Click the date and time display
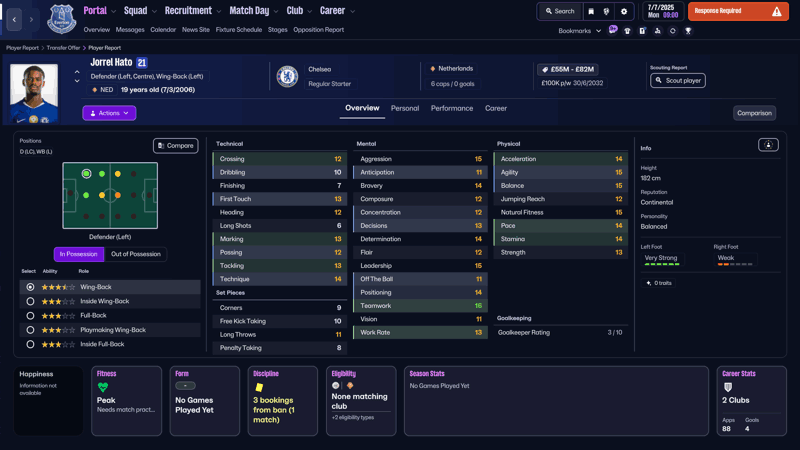800x450 pixels. point(662,11)
